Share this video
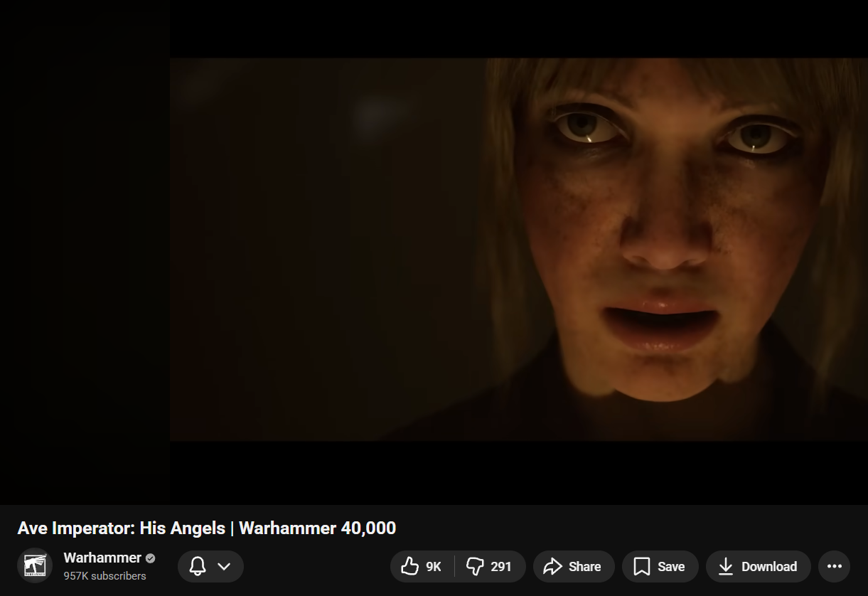The image size is (868, 596). tap(574, 567)
